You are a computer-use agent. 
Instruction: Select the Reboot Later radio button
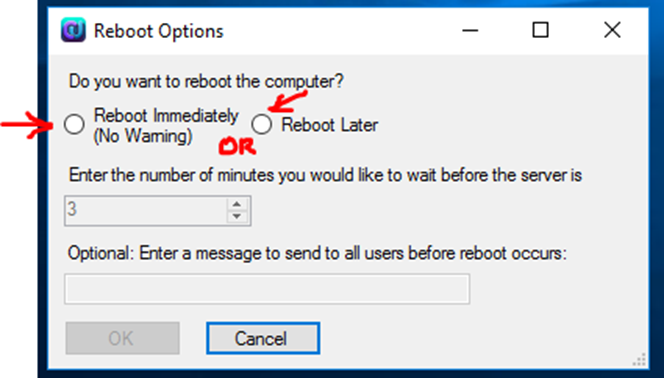click(x=261, y=124)
